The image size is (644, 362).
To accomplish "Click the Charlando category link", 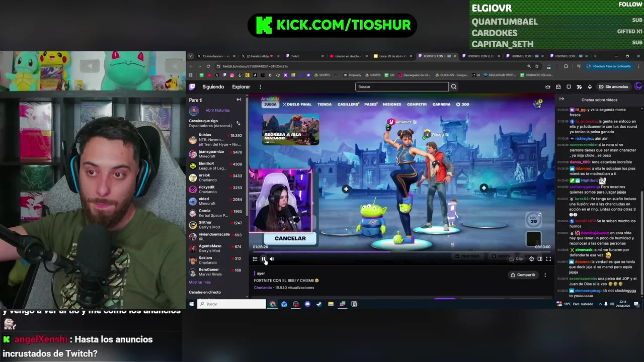I will click(263, 288).
